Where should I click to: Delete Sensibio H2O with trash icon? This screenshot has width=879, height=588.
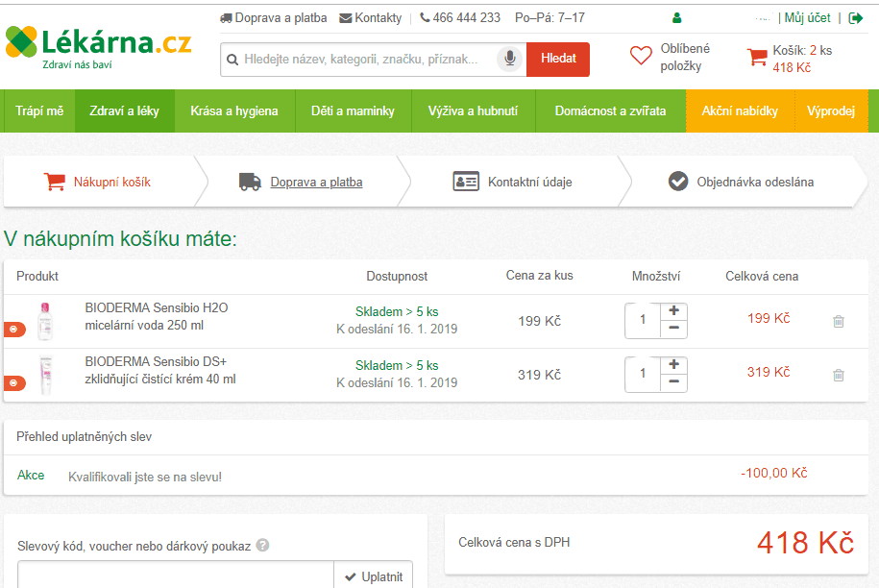838,322
